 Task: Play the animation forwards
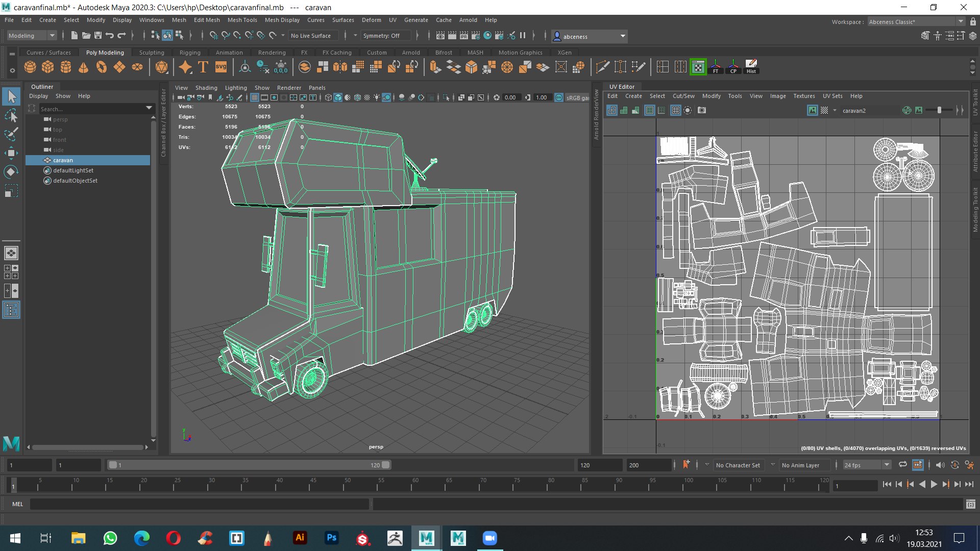click(934, 485)
